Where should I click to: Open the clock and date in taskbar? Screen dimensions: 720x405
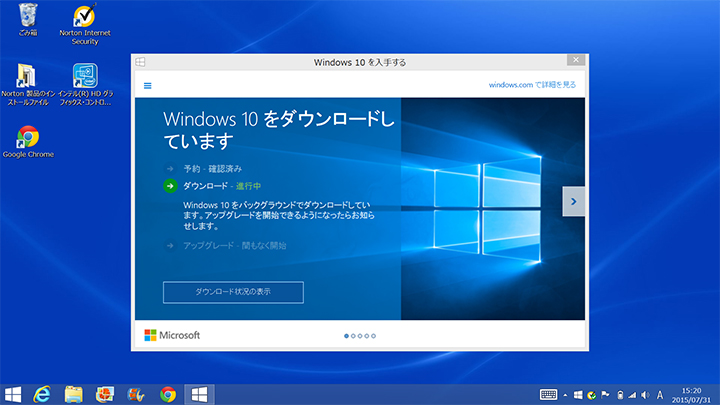click(x=690, y=394)
